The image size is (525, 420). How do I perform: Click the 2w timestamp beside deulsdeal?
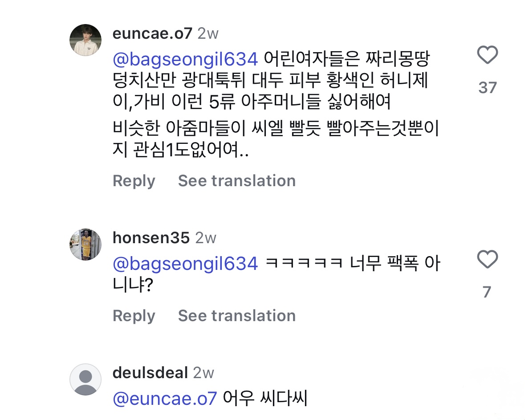(203, 373)
